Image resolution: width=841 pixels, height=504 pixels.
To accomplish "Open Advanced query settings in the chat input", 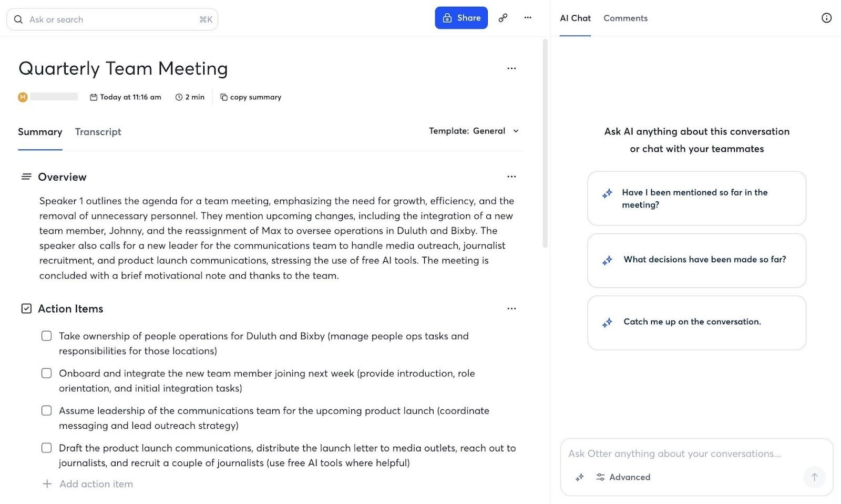I will point(623,477).
